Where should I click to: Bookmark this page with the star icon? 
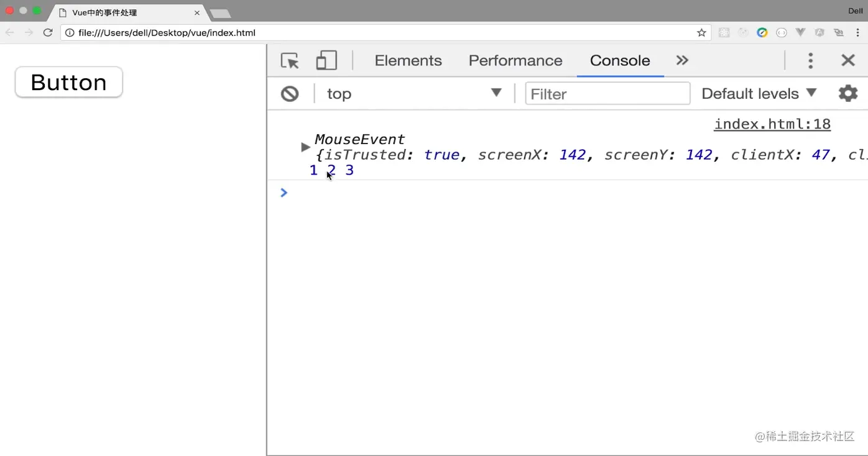point(701,33)
